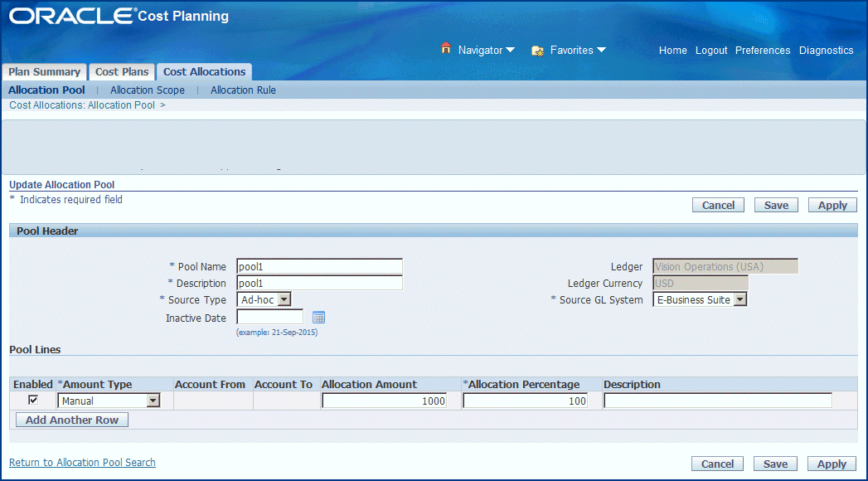This screenshot has height=481, width=868.
Task: Click the top Cancel button
Action: [718, 205]
